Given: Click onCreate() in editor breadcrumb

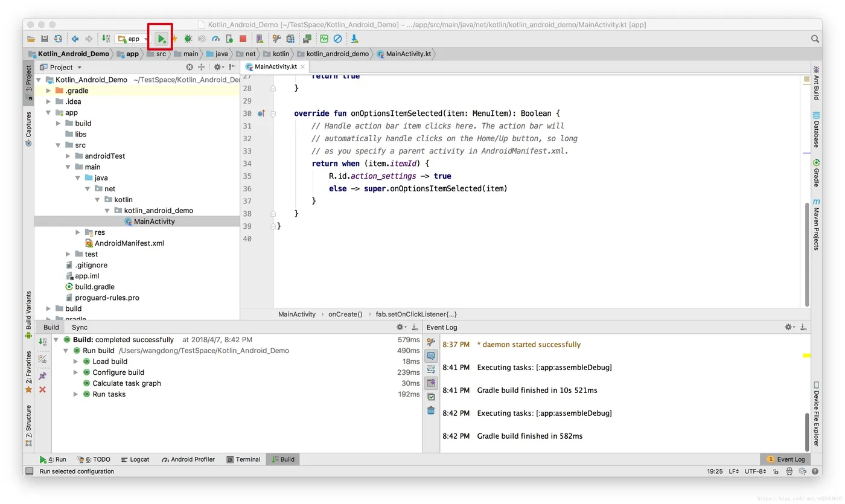Looking at the screenshot, I should (x=345, y=314).
